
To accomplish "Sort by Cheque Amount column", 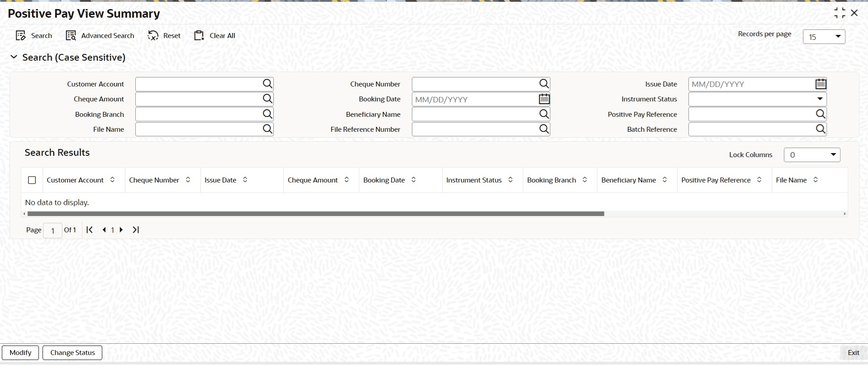I will (x=347, y=180).
